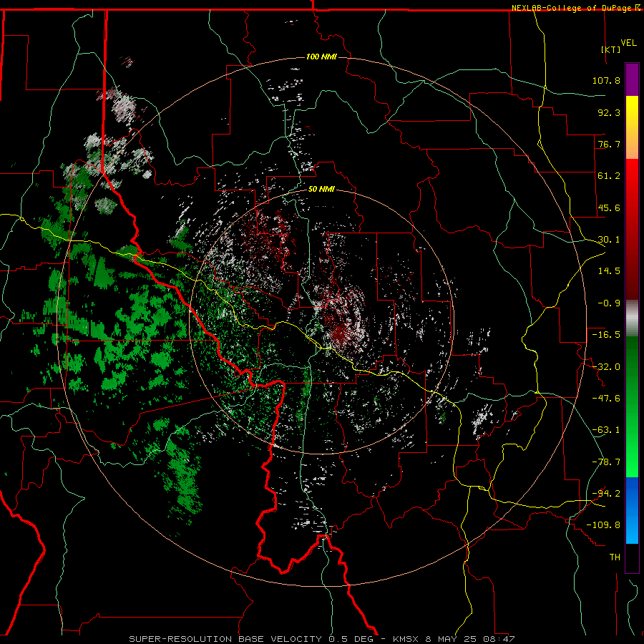Click the -32.0 legend value

click(x=606, y=367)
